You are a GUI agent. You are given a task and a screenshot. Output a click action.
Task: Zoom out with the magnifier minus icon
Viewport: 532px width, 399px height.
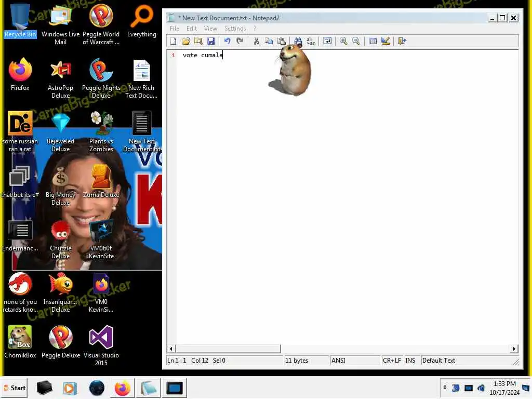(356, 41)
